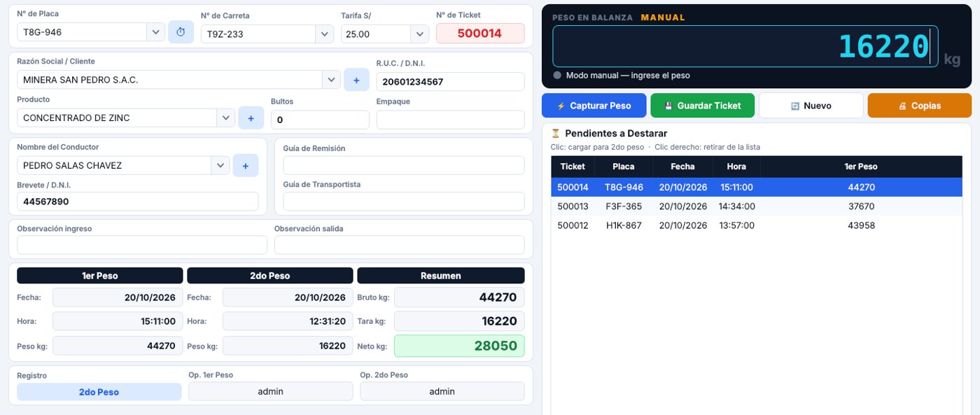Add new client with plus button
Viewport: 980px width, 415px height.
356,80
